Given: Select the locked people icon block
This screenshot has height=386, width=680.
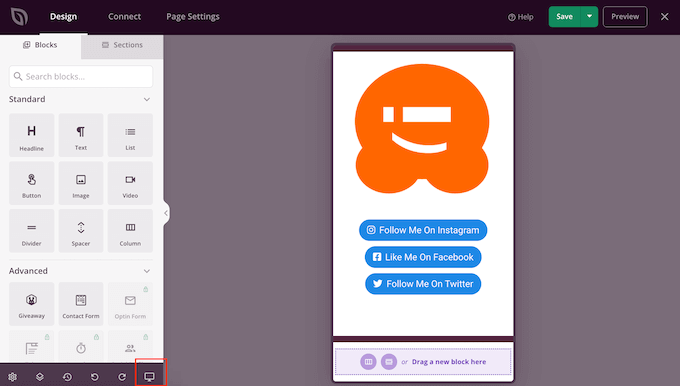Looking at the screenshot, I should 130,347.
